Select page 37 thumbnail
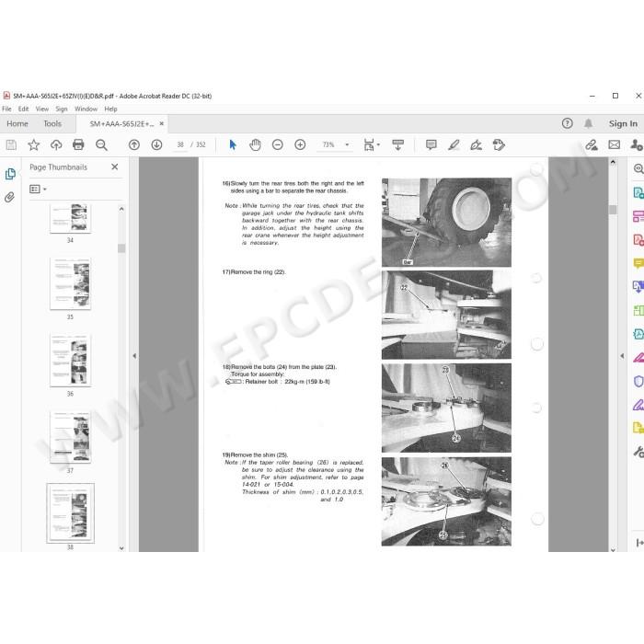 70,437
